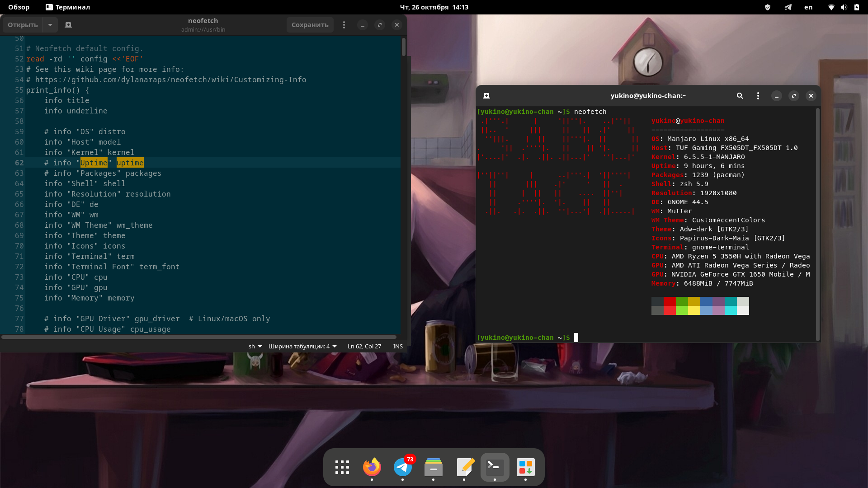Click the new tab icon in terminal header

pyautogui.click(x=486, y=96)
